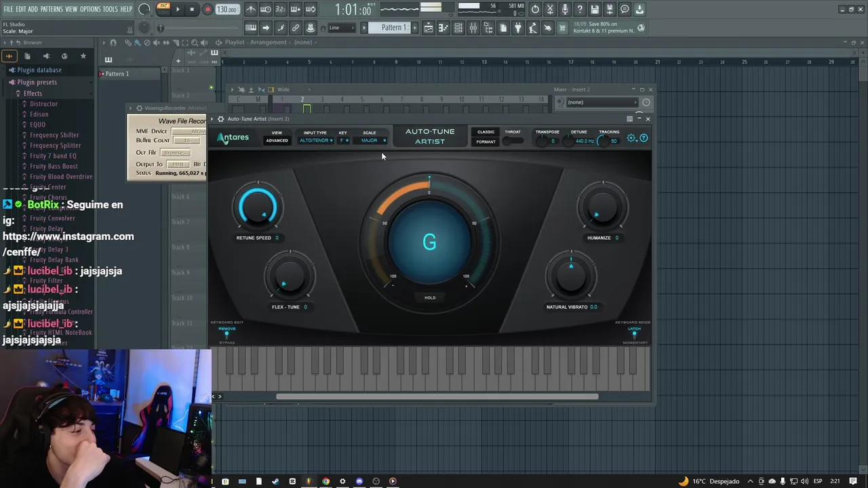Screen dimensions: 868x488
Task: Select CLASSIC mode in Auto-Tune
Action: (486, 132)
